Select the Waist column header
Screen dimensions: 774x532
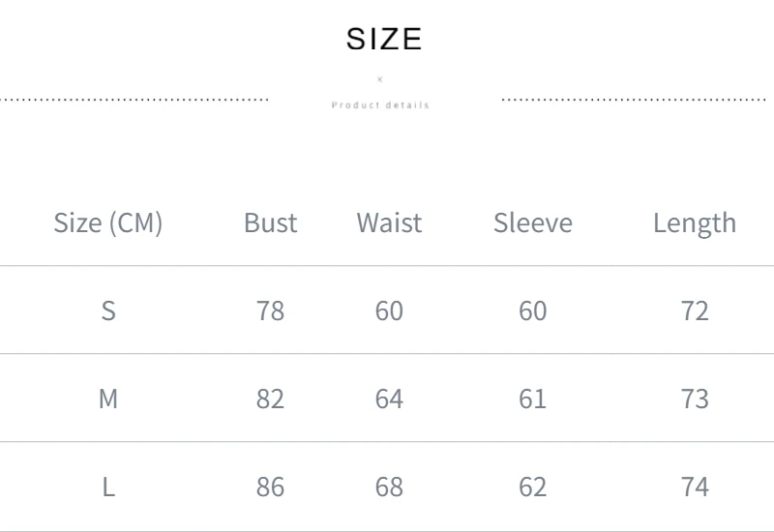pos(389,223)
